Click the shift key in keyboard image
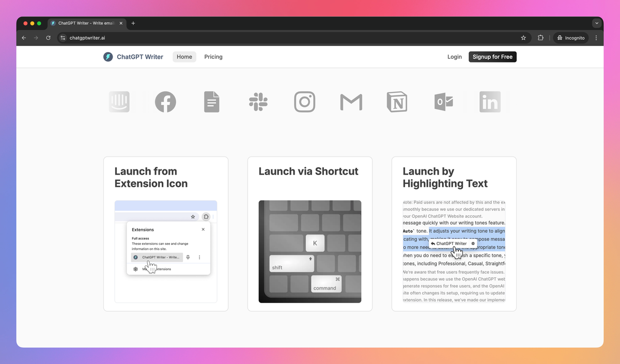 point(291,263)
